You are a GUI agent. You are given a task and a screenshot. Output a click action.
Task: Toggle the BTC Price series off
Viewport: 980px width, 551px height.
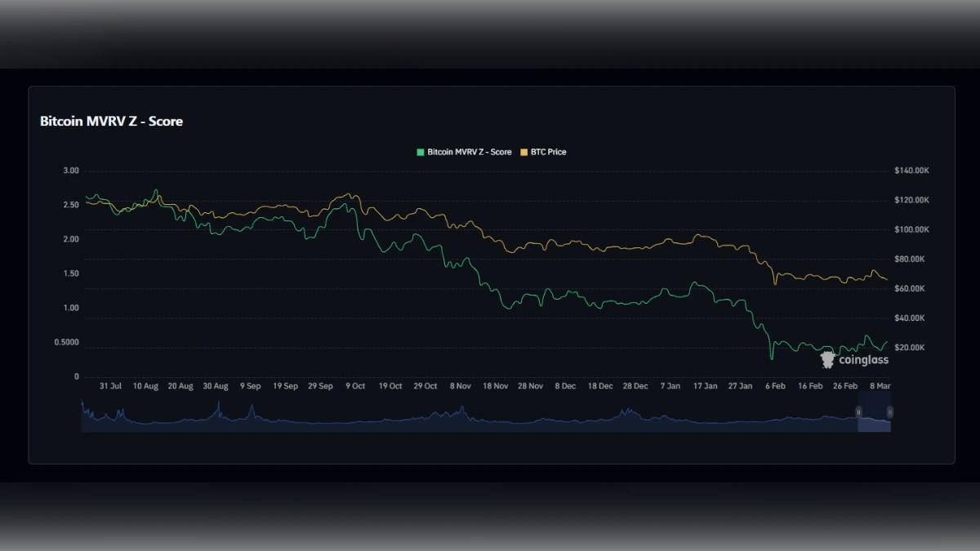click(x=548, y=152)
